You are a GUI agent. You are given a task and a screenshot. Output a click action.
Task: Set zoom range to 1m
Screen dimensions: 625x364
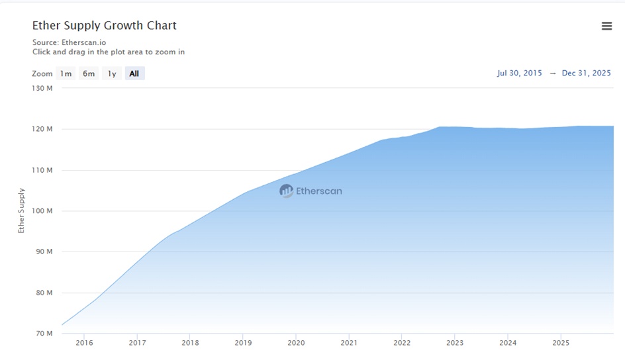tap(66, 73)
